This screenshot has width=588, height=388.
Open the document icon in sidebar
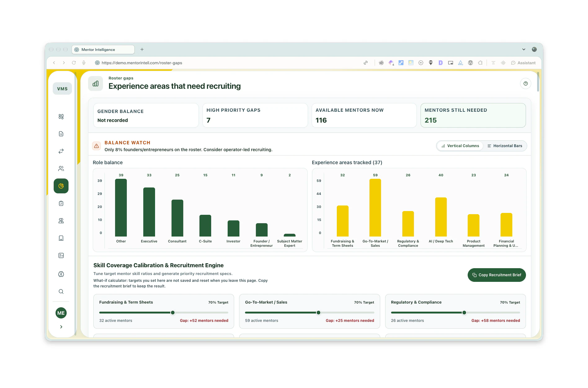(x=61, y=134)
